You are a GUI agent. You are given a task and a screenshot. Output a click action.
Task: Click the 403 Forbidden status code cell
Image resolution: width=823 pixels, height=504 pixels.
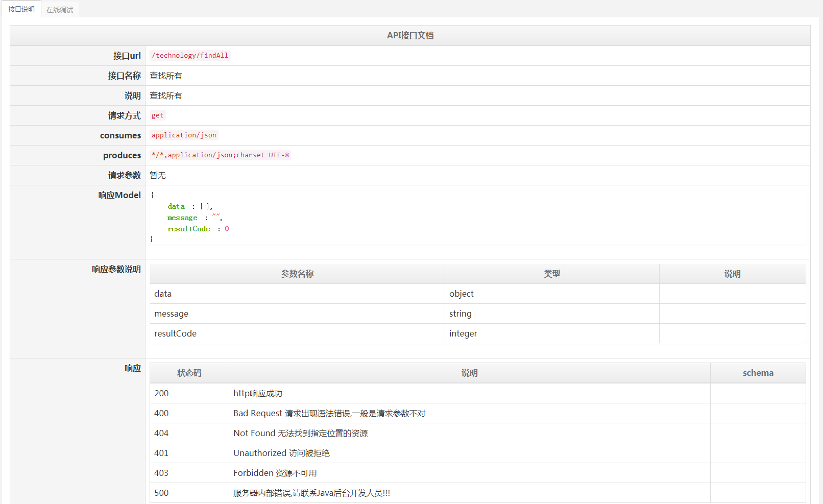(x=161, y=473)
